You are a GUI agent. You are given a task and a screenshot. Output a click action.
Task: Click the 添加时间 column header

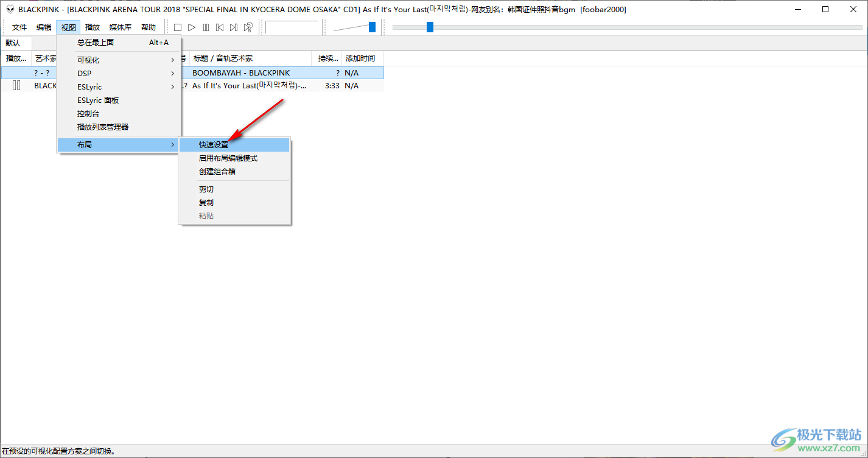pos(363,58)
